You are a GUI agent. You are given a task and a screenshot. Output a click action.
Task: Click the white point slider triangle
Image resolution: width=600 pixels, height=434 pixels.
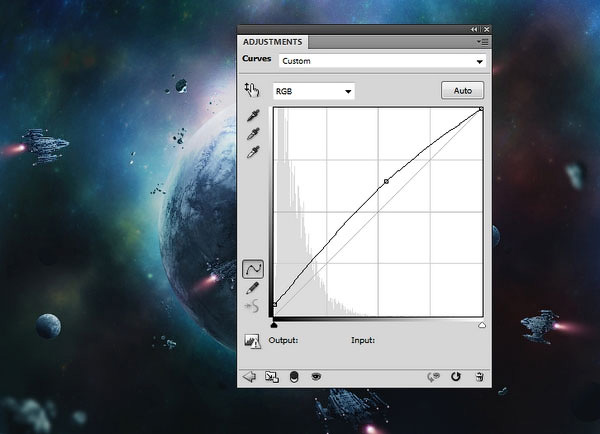482,325
